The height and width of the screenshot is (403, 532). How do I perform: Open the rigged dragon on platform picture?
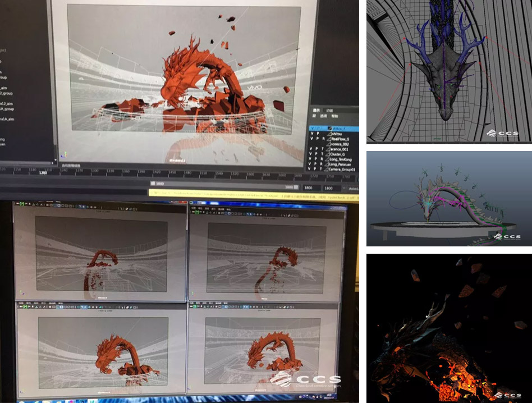pos(449,199)
